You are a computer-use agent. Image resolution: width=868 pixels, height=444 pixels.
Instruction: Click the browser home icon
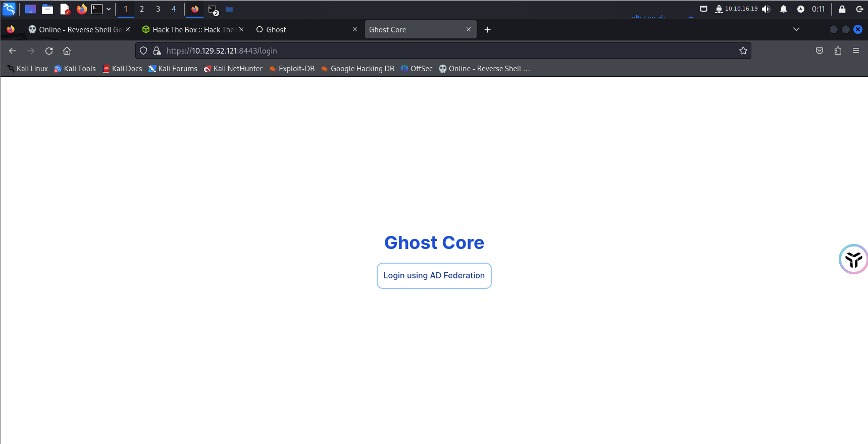tap(67, 51)
